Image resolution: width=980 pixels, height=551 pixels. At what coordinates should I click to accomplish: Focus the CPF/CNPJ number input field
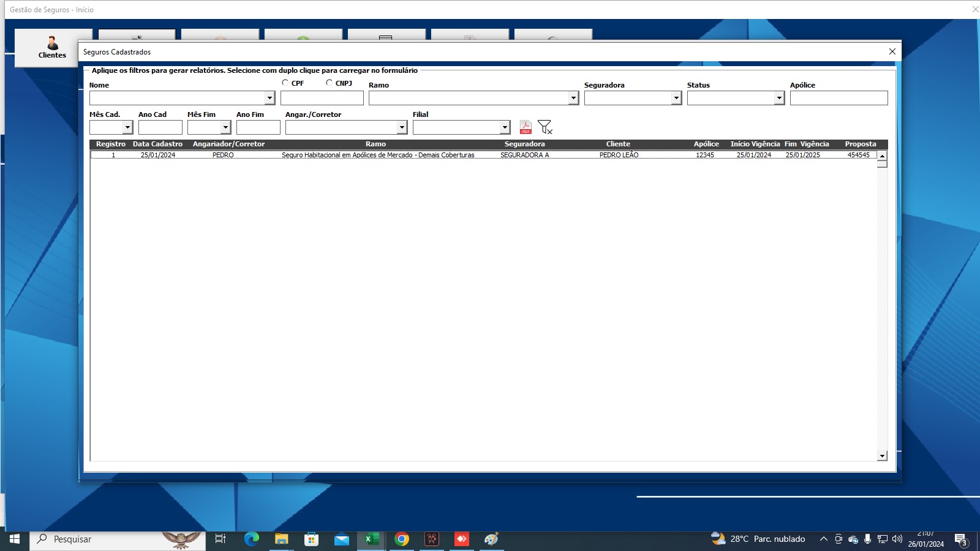(322, 98)
